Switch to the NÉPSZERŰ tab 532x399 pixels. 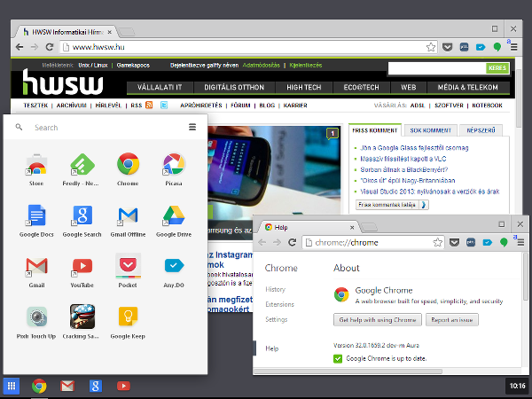pos(481,130)
